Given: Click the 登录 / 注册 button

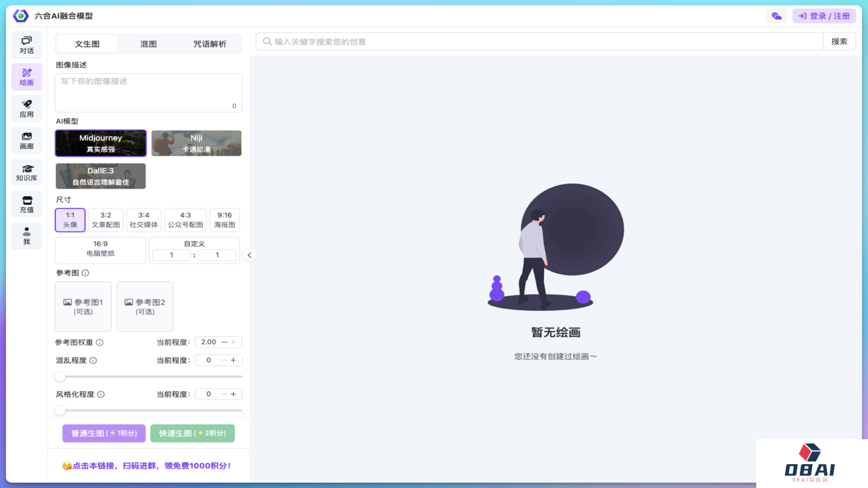Looking at the screenshot, I should point(824,16).
